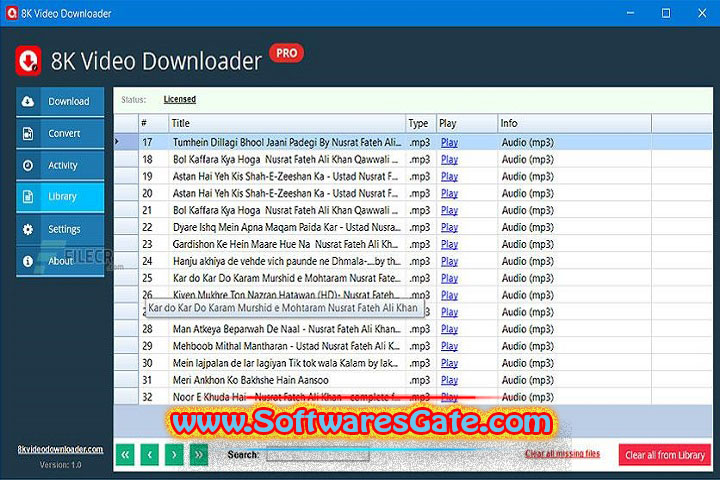The height and width of the screenshot is (480, 720).
Task: Click the 8K Video Downloader logo icon
Action: pyautogui.click(x=28, y=61)
